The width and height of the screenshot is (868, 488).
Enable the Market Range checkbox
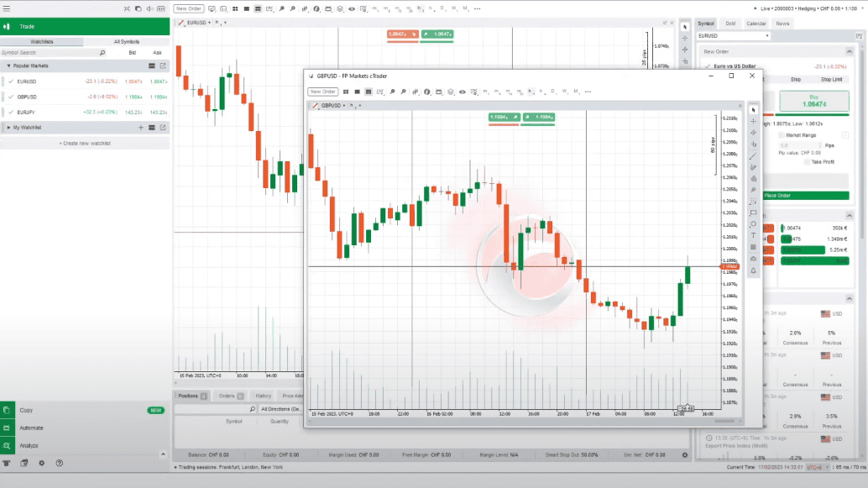pyautogui.click(x=781, y=135)
